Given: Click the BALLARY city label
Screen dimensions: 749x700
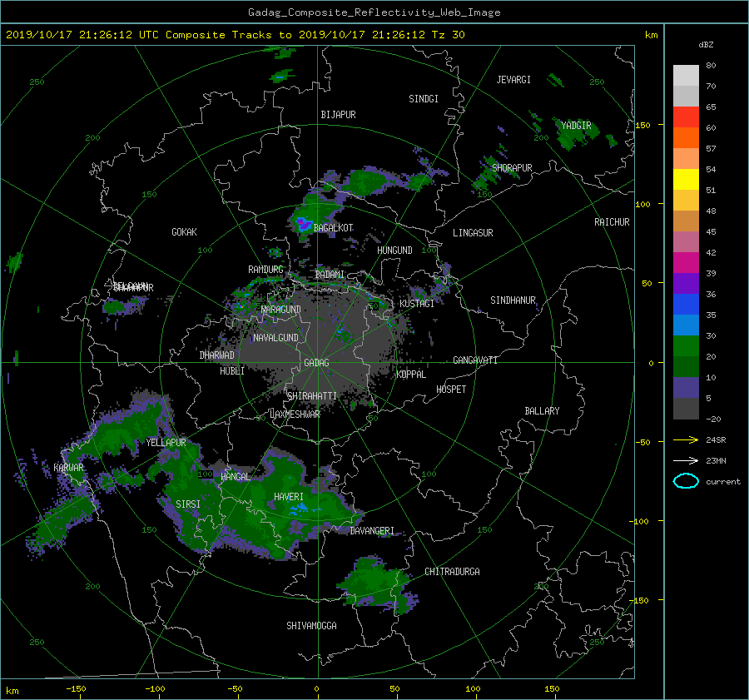Looking at the screenshot, I should (542, 411).
